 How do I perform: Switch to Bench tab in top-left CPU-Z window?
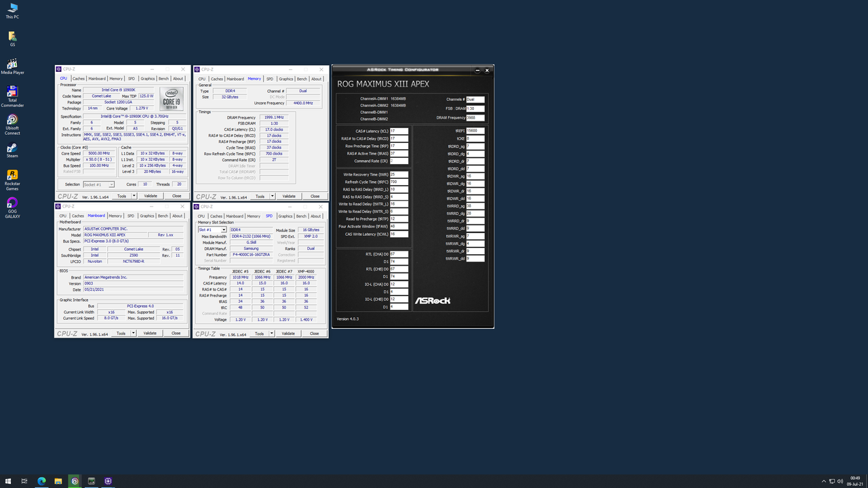click(163, 79)
